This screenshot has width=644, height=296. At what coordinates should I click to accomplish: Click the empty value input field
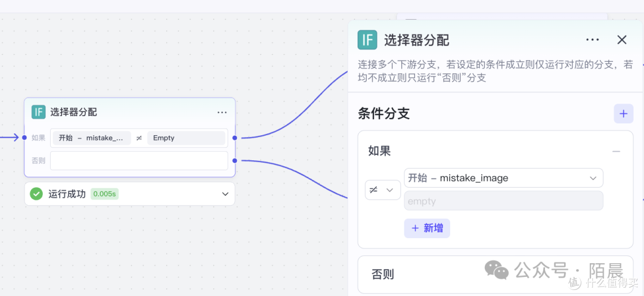pyautogui.click(x=503, y=201)
